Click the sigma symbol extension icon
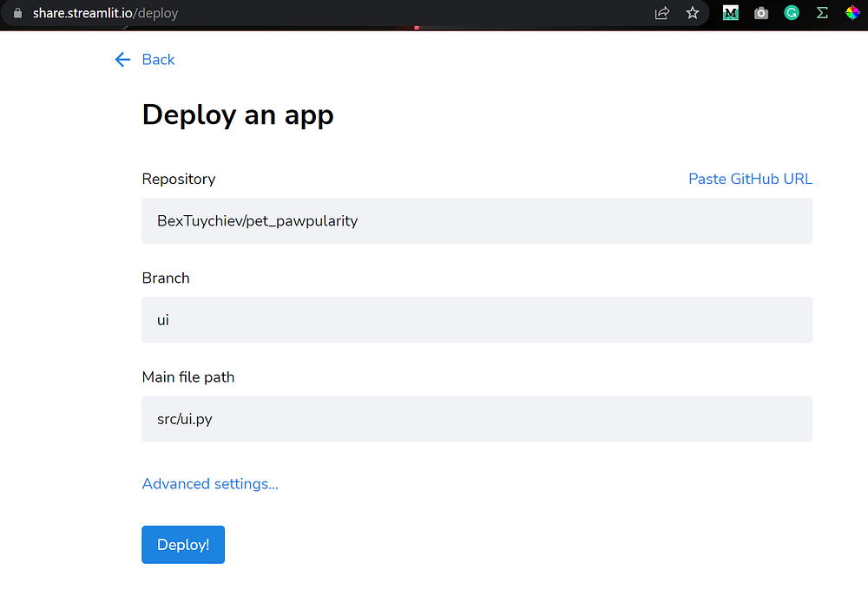 pos(822,13)
